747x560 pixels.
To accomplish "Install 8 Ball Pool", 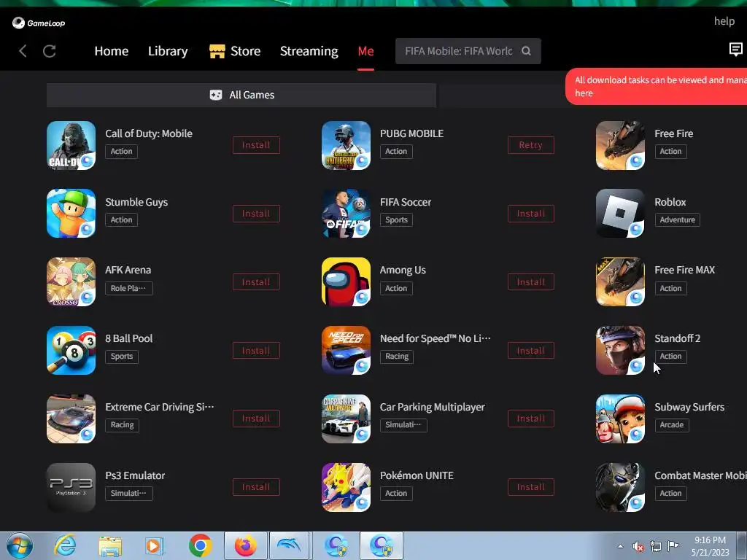I will (256, 351).
